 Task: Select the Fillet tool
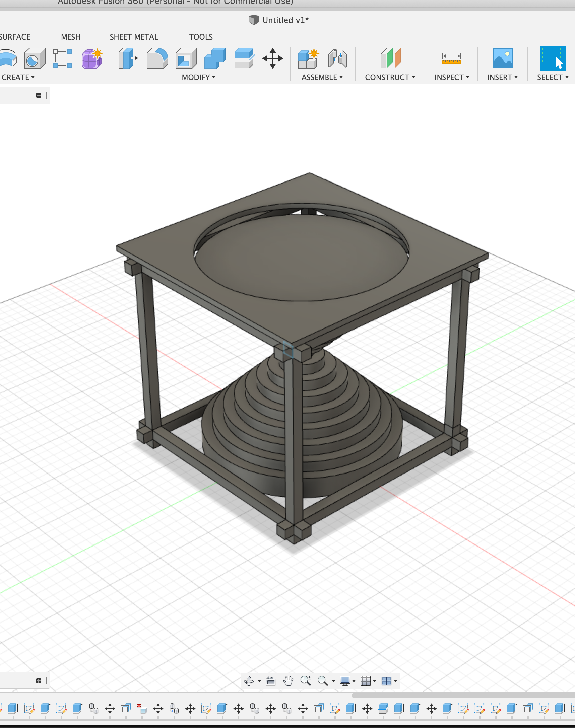tap(157, 59)
